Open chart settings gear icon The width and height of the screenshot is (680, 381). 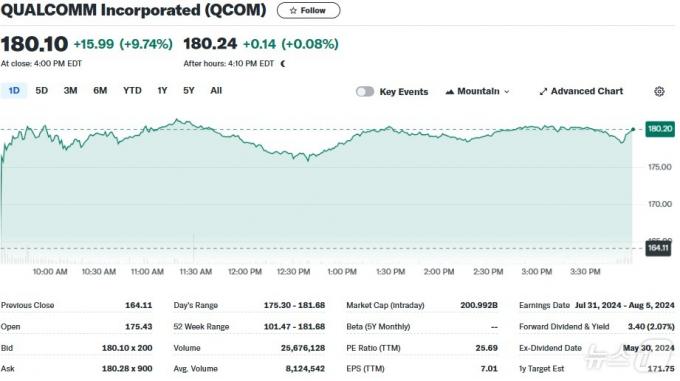click(659, 91)
